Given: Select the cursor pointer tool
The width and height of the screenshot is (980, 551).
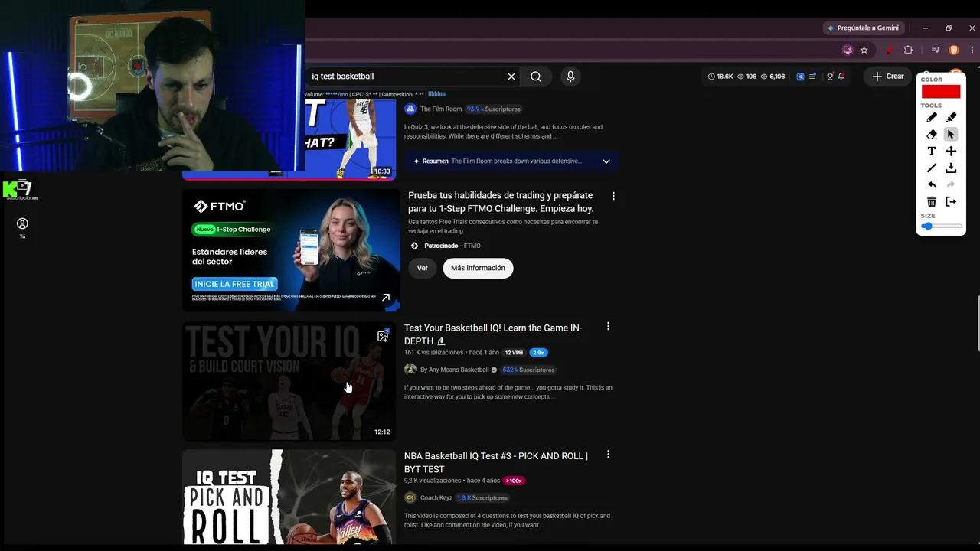Looking at the screenshot, I should (951, 135).
